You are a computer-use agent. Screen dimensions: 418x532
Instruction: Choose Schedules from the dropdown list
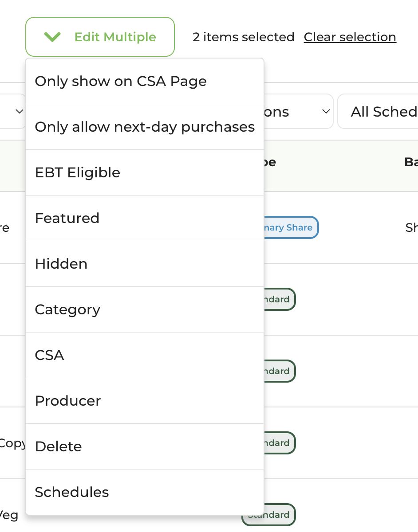click(145, 492)
